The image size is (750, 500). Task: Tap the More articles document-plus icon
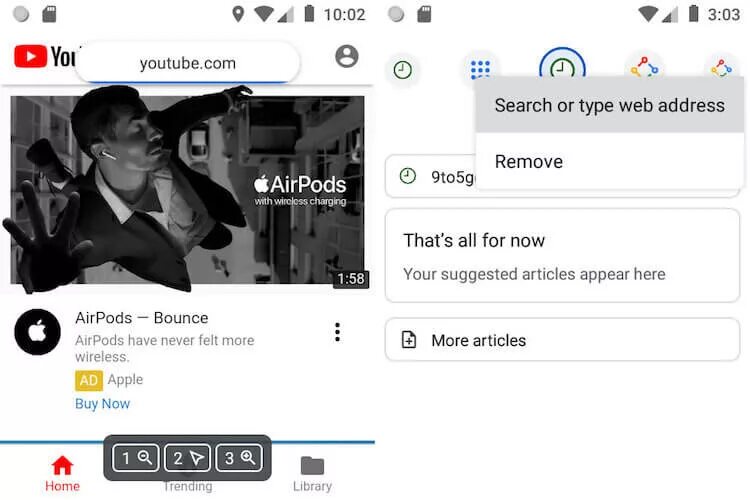pos(408,340)
